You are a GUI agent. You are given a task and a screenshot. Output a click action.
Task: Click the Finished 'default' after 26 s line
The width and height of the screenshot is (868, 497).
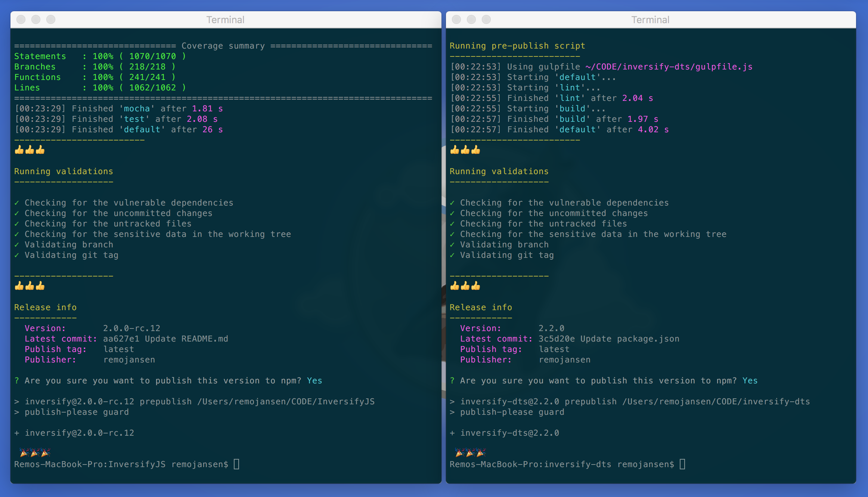point(119,130)
